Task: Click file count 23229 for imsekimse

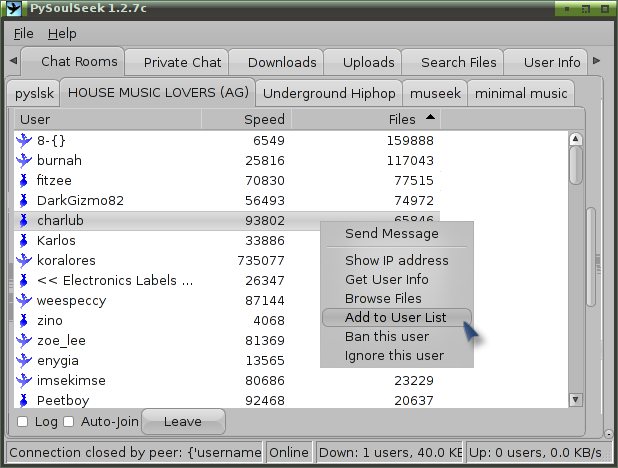Action: tap(414, 380)
